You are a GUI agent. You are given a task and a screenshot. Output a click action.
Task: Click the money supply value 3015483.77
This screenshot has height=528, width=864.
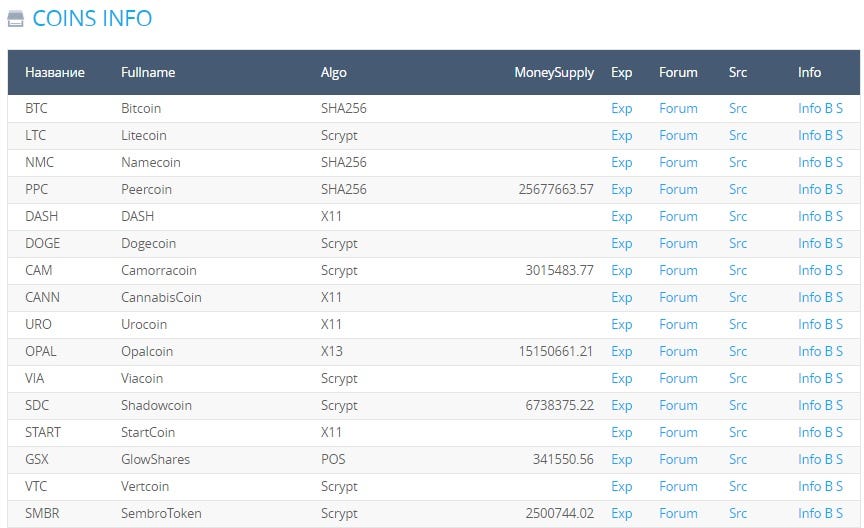(559, 271)
